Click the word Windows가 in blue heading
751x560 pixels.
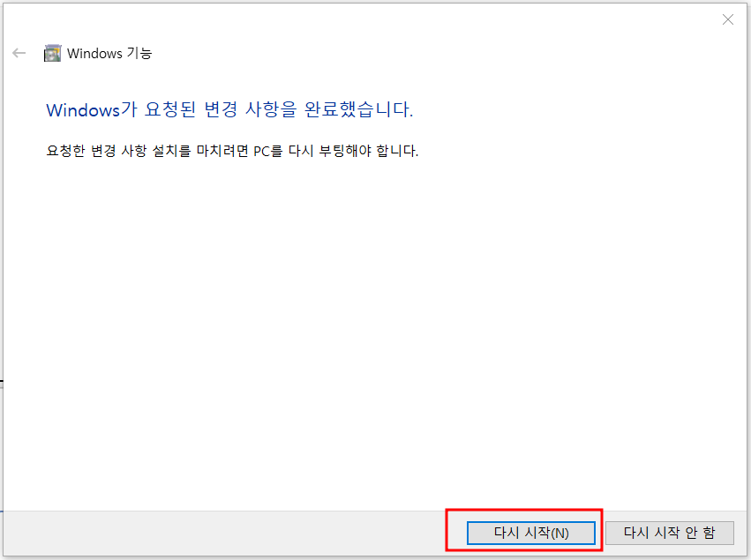92,109
